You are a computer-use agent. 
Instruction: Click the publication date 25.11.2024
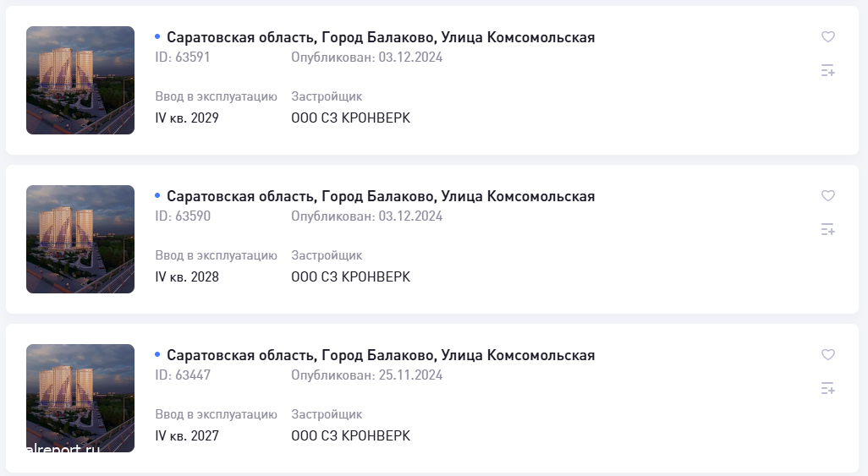tap(410, 375)
